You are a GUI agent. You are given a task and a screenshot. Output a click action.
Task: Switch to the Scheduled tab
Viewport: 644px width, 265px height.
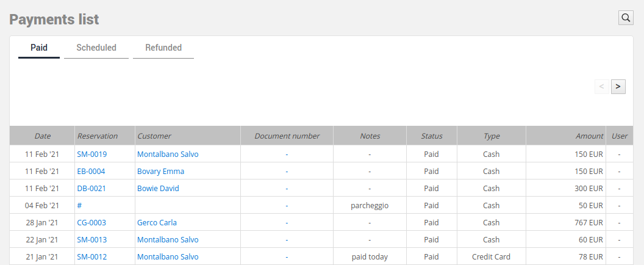tap(96, 48)
